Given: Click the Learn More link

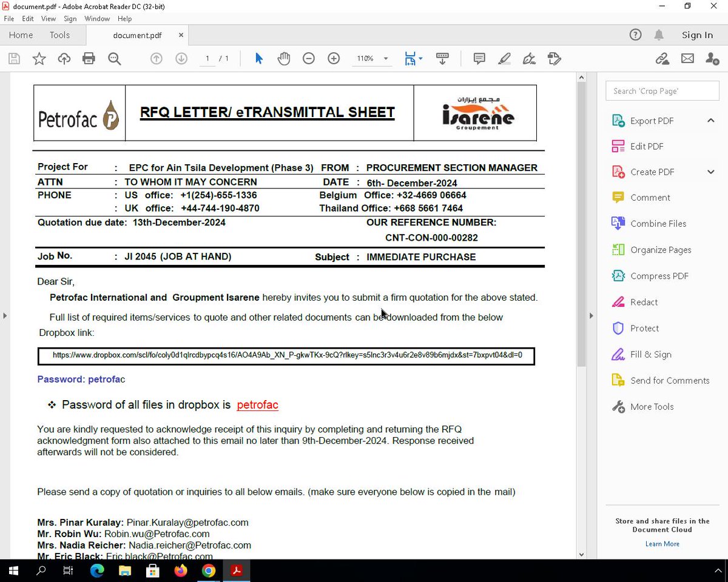Looking at the screenshot, I should point(662,544).
